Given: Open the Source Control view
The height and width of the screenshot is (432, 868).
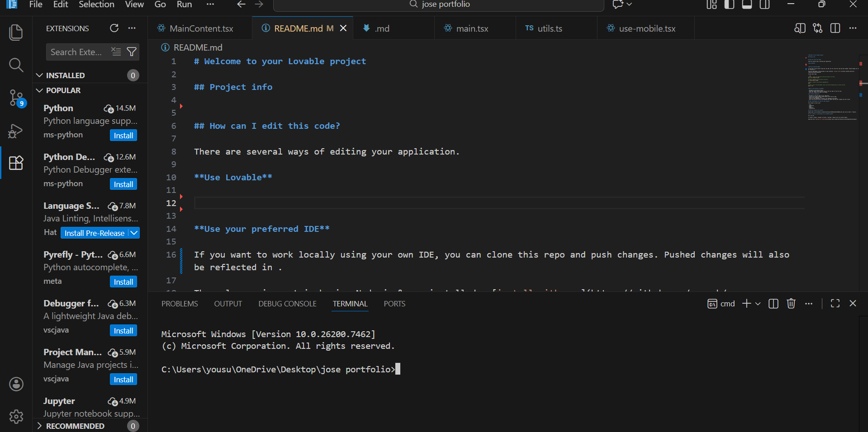Looking at the screenshot, I should (x=16, y=99).
